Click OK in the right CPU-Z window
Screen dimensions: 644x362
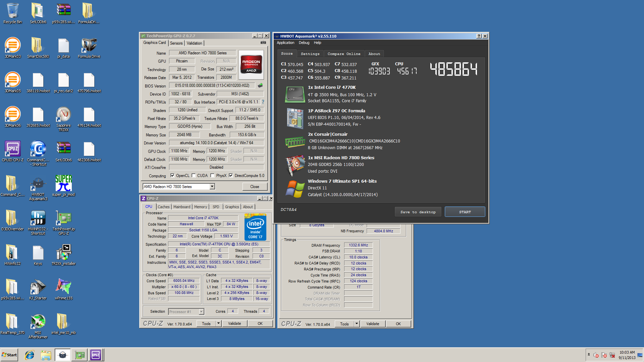pos(398,324)
